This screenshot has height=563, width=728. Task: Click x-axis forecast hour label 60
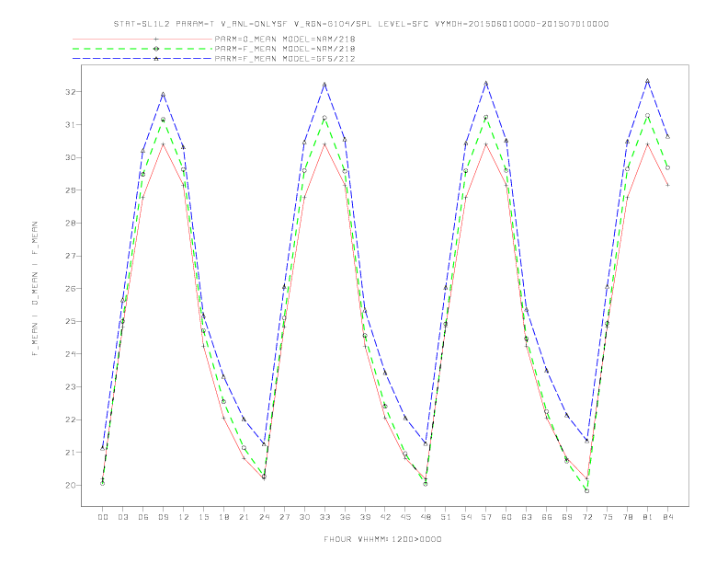click(506, 517)
